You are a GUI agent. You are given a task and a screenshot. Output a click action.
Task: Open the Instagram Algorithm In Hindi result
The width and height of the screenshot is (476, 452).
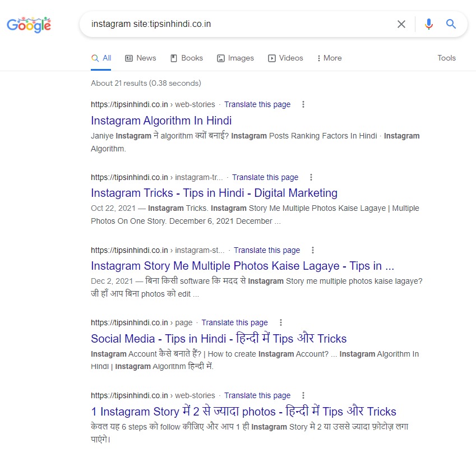point(161,121)
